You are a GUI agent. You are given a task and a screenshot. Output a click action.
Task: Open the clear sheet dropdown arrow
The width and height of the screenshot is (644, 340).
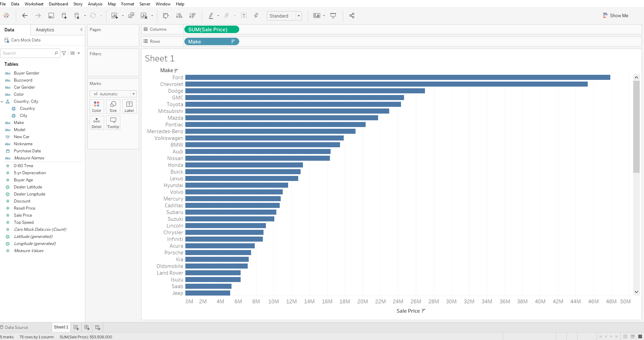coord(152,16)
